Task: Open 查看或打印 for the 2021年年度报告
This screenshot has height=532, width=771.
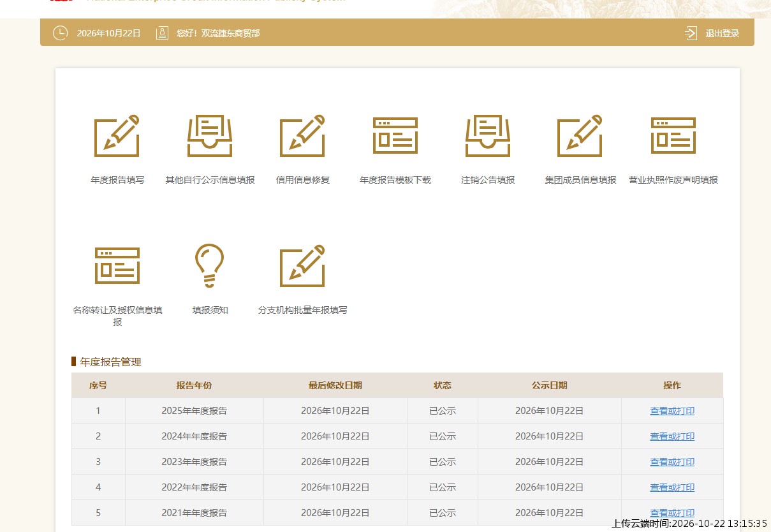Action: tap(672, 513)
